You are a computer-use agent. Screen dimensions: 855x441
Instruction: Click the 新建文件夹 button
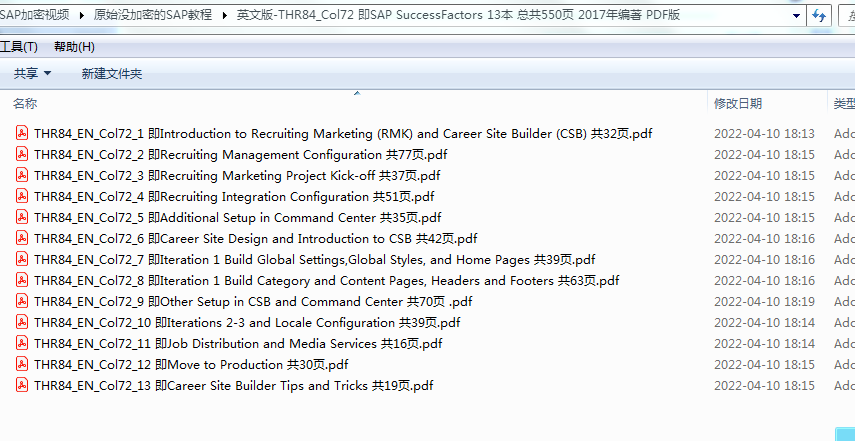[x=112, y=74]
